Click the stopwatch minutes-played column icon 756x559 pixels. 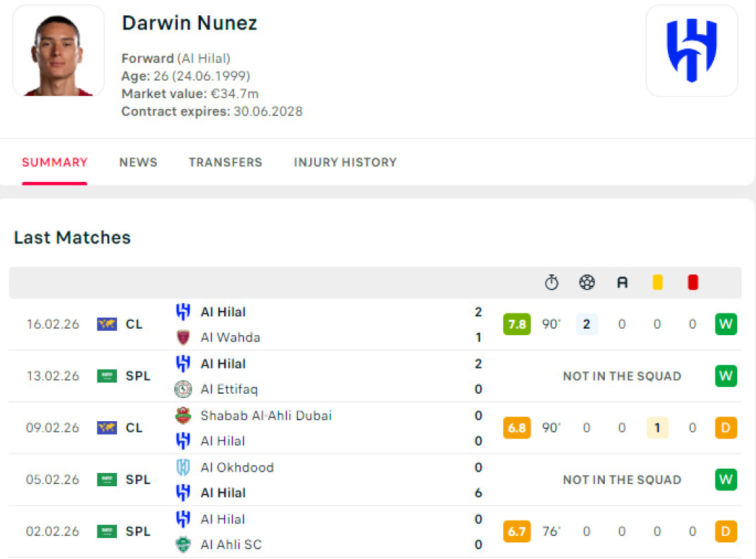click(x=552, y=283)
